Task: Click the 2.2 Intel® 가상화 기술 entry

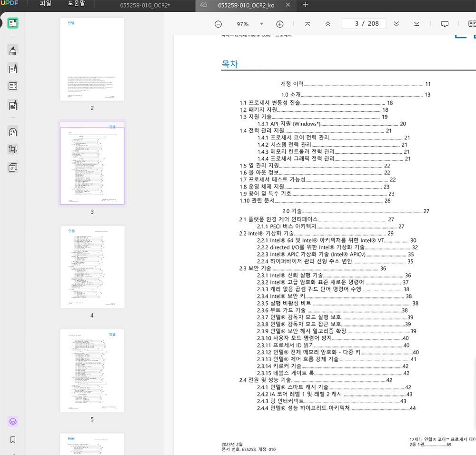Action: pos(317,233)
